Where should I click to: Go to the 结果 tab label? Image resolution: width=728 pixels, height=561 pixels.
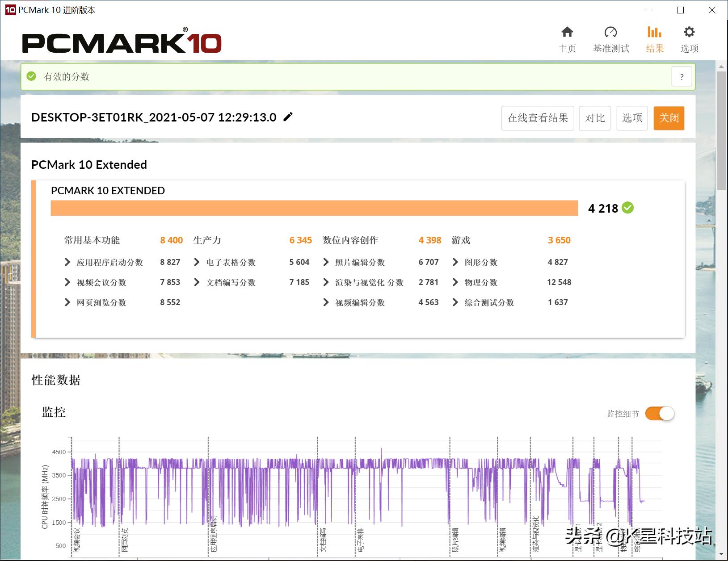(x=655, y=49)
